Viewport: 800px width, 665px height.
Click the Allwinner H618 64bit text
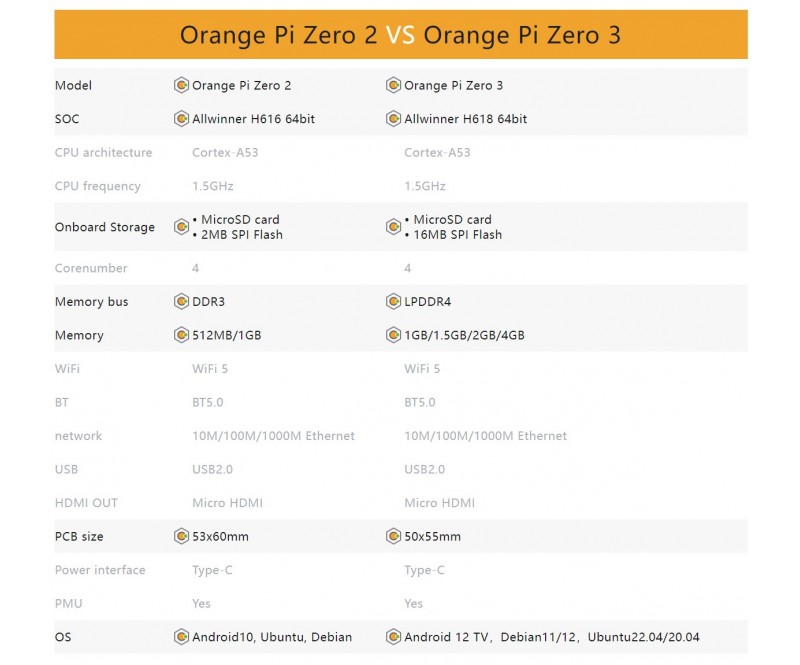466,119
